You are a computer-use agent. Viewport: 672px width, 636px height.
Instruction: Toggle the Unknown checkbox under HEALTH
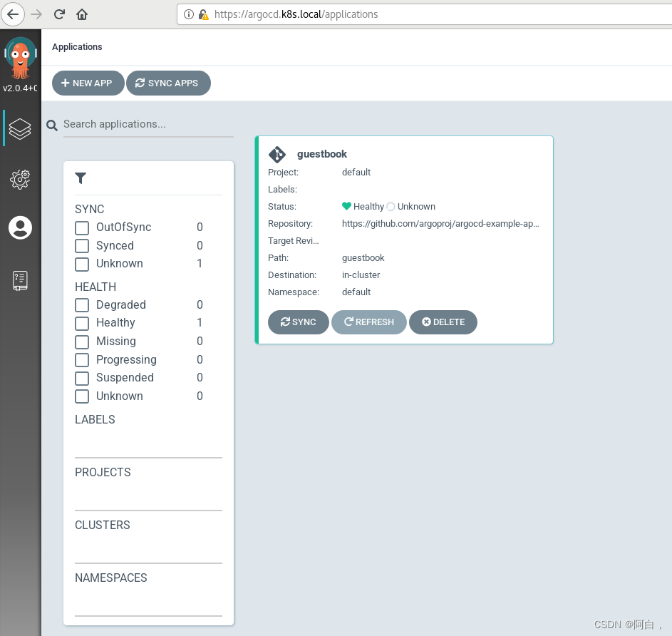coord(82,396)
